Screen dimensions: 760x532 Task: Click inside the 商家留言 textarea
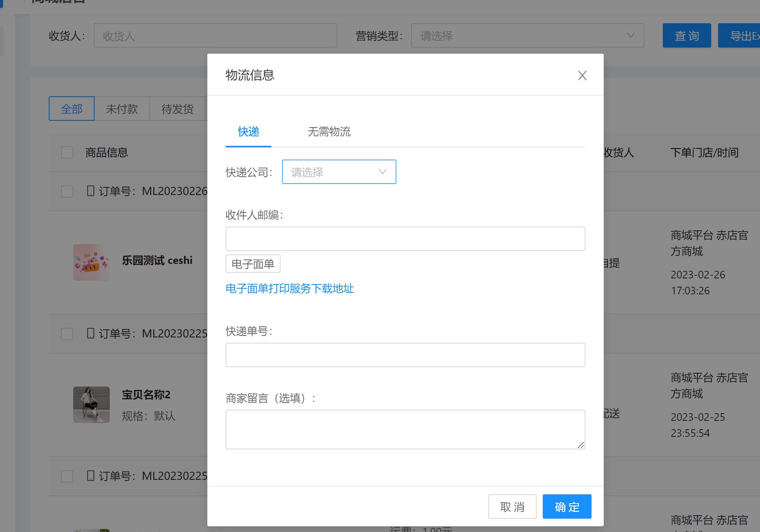(405, 430)
